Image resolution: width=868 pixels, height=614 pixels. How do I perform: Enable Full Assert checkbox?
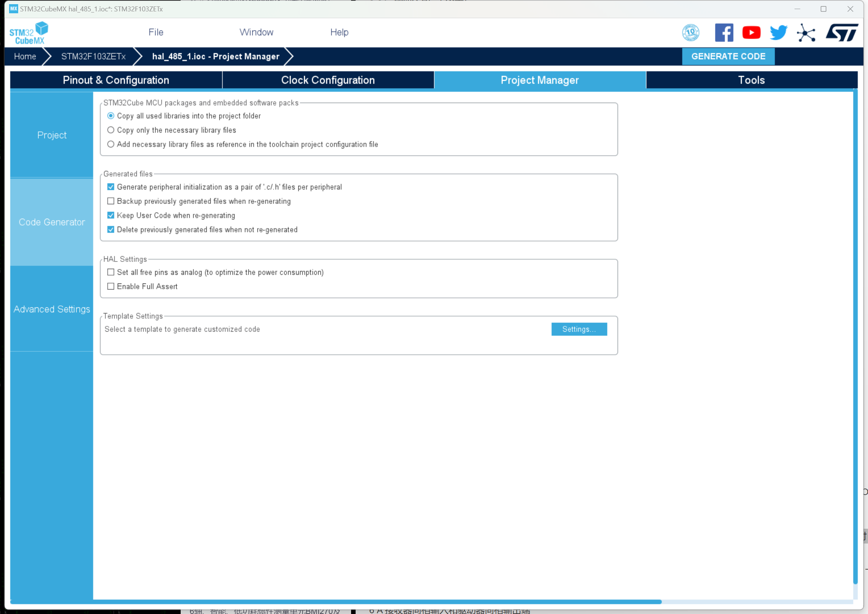click(x=111, y=287)
